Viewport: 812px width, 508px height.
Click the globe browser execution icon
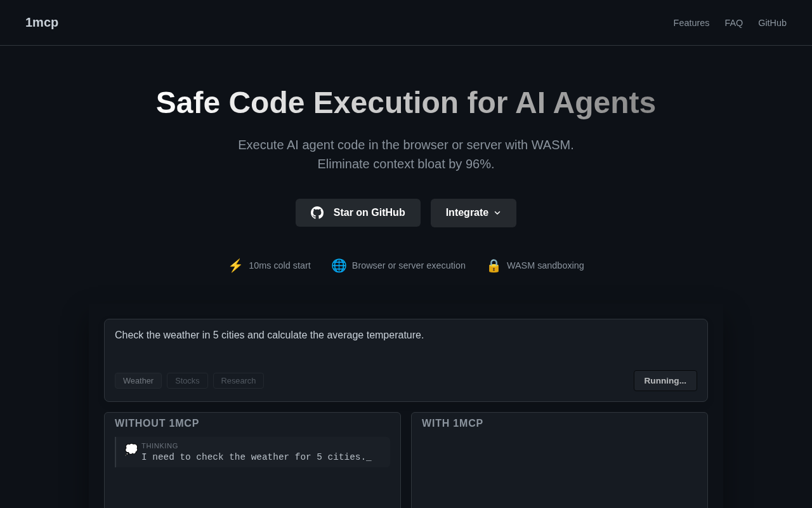coord(339,265)
